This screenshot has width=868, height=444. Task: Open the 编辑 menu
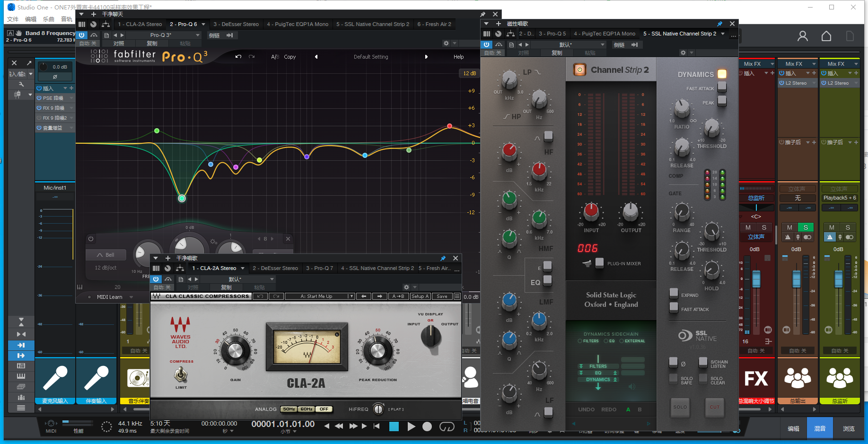31,19
